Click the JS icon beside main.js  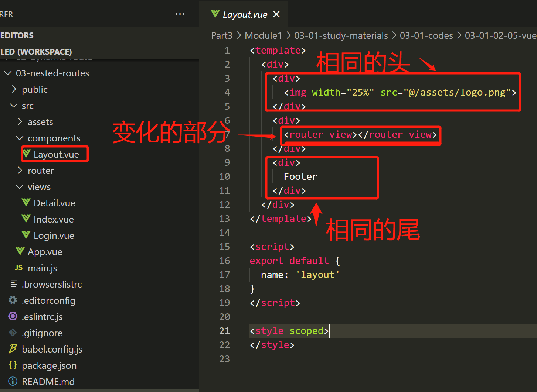click(x=19, y=268)
